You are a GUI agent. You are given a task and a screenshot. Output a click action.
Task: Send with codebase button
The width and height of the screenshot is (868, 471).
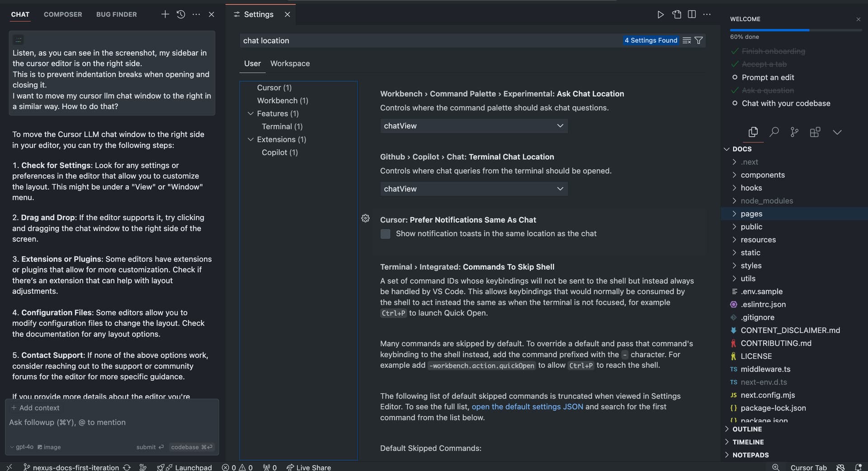[x=192, y=447]
